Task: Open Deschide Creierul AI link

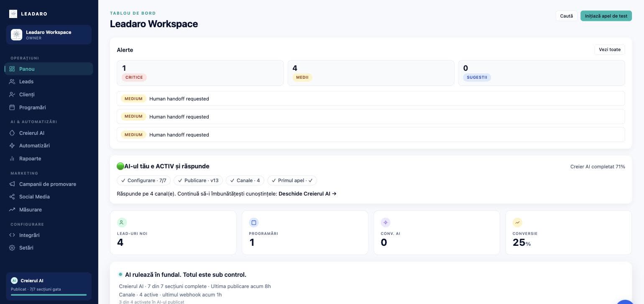Action: [x=307, y=194]
